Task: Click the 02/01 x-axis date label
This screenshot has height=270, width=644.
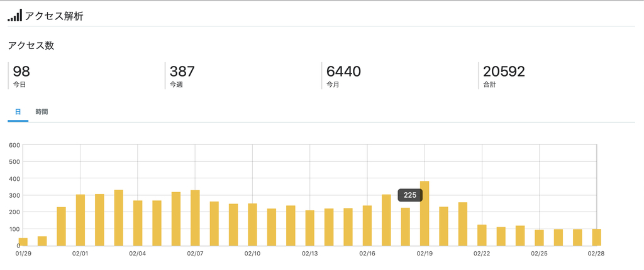Action: coord(80,254)
